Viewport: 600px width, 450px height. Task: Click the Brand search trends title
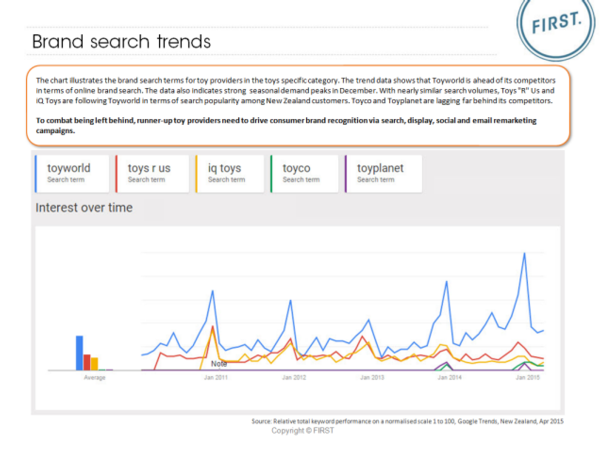pos(121,42)
